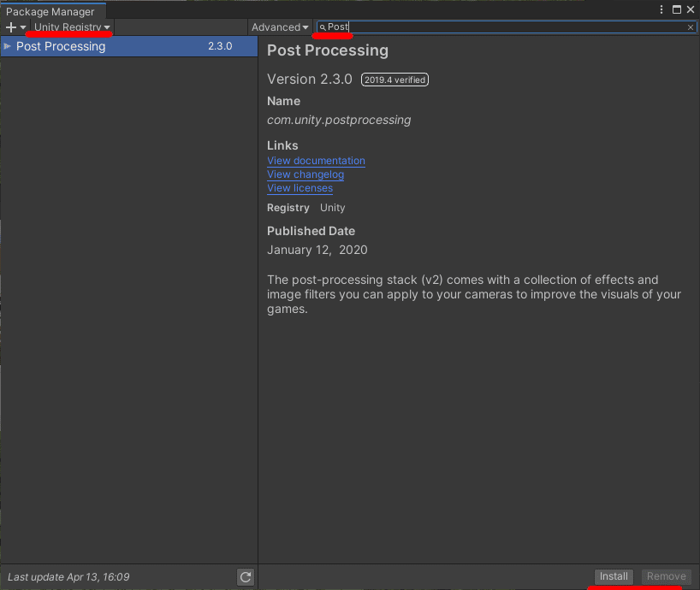Close the Package Manager window
The width and height of the screenshot is (700, 590).
click(x=691, y=9)
